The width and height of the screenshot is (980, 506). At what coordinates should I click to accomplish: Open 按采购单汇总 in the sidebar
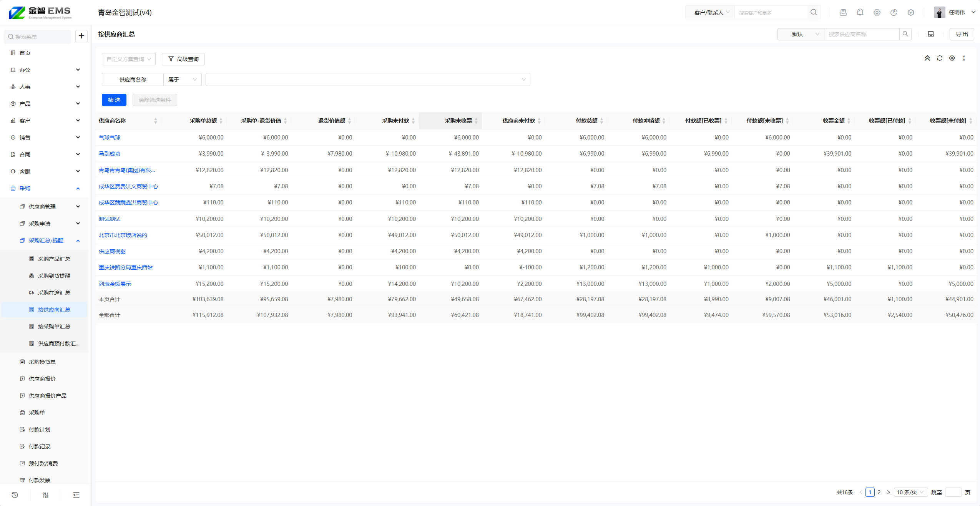(54, 327)
